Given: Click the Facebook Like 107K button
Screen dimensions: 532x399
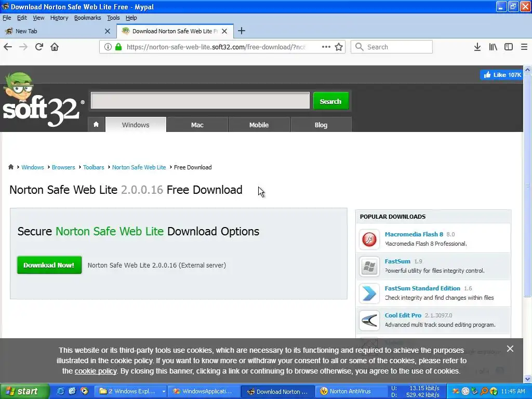Looking at the screenshot, I should click(501, 75).
